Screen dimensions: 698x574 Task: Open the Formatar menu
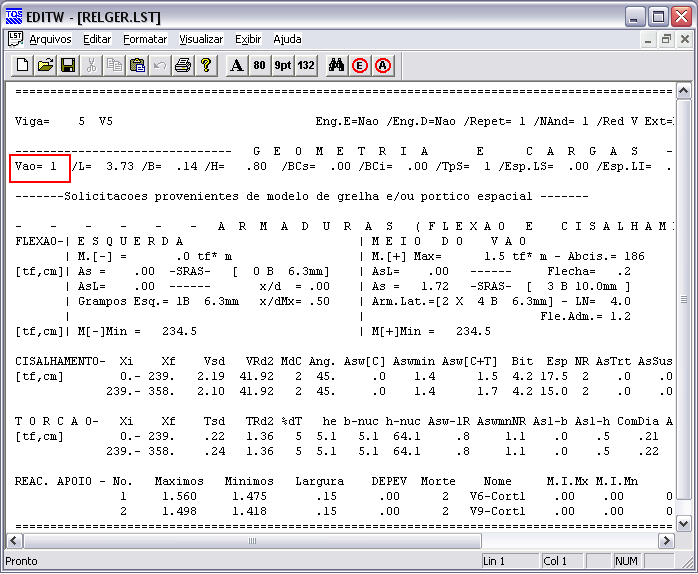(145, 39)
